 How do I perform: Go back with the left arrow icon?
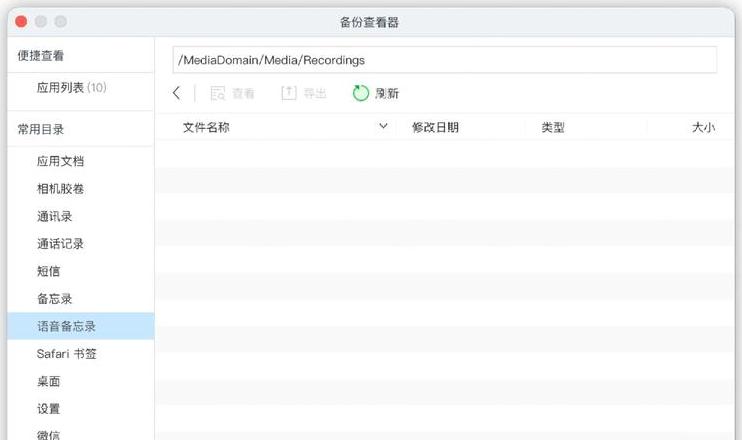[x=177, y=93]
